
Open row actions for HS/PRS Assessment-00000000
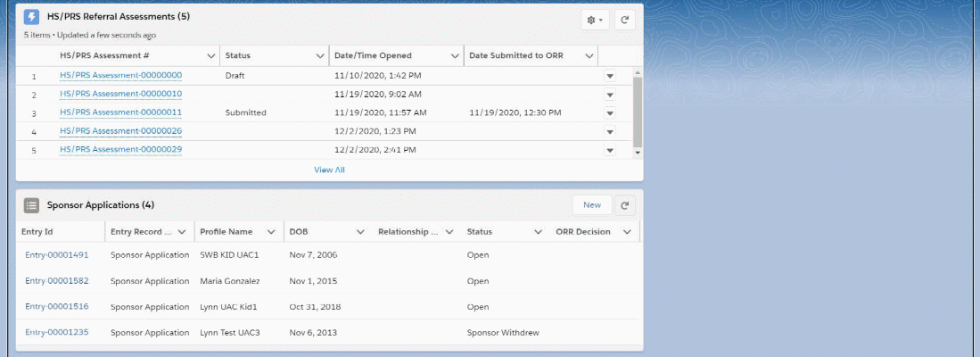tap(610, 76)
